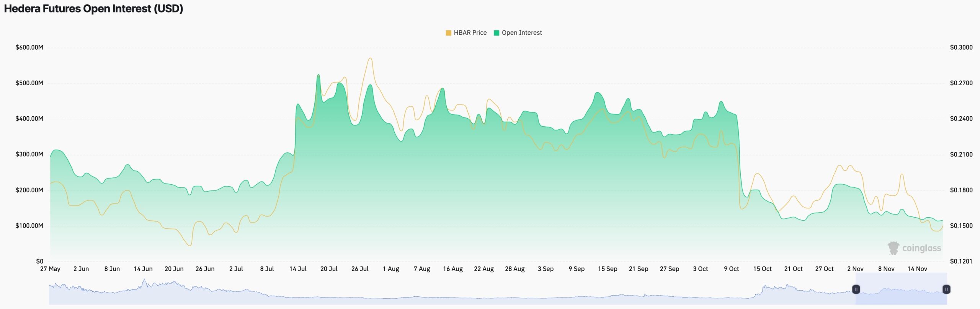Click the 27 May date label

[50, 269]
